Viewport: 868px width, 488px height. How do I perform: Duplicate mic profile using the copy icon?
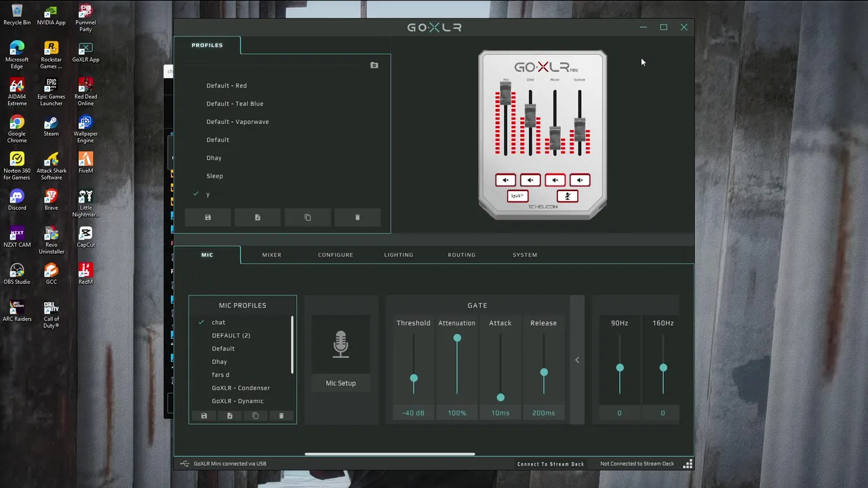pos(256,415)
